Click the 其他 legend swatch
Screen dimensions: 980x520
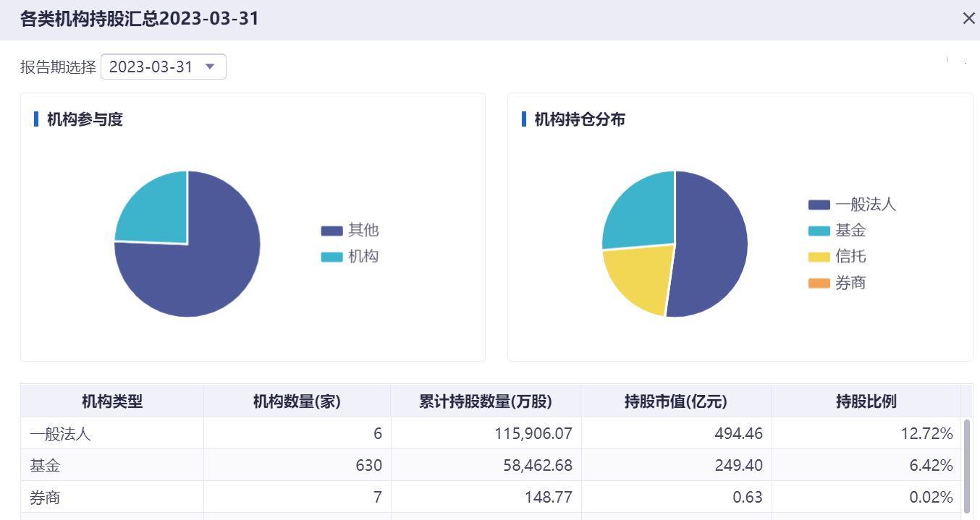point(331,231)
